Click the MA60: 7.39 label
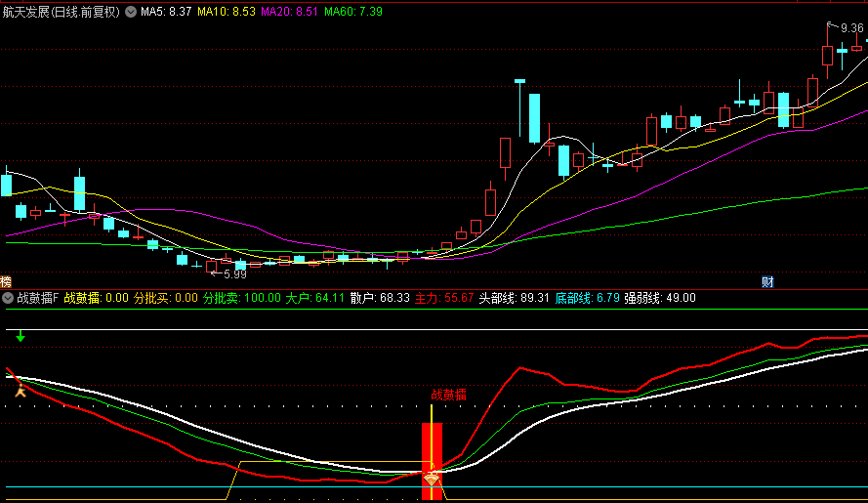 point(353,12)
